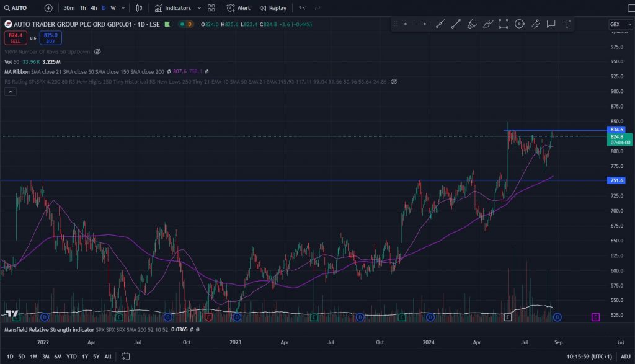
Task: Open the layout grid templates icon
Action: pyautogui.click(x=211, y=8)
